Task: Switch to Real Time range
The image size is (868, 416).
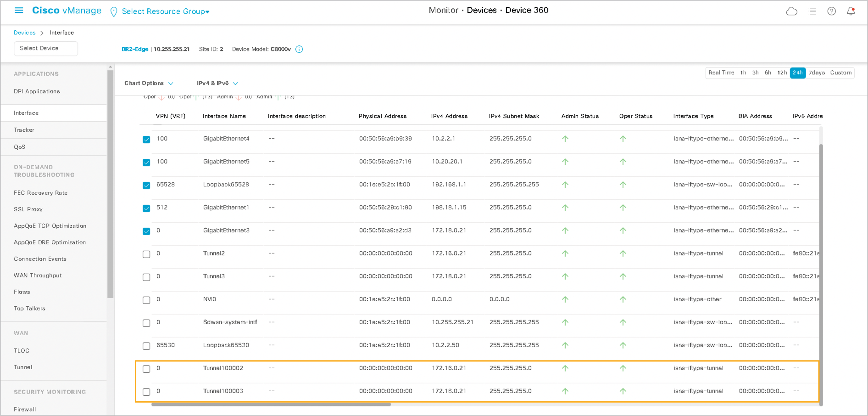Action: coord(721,73)
